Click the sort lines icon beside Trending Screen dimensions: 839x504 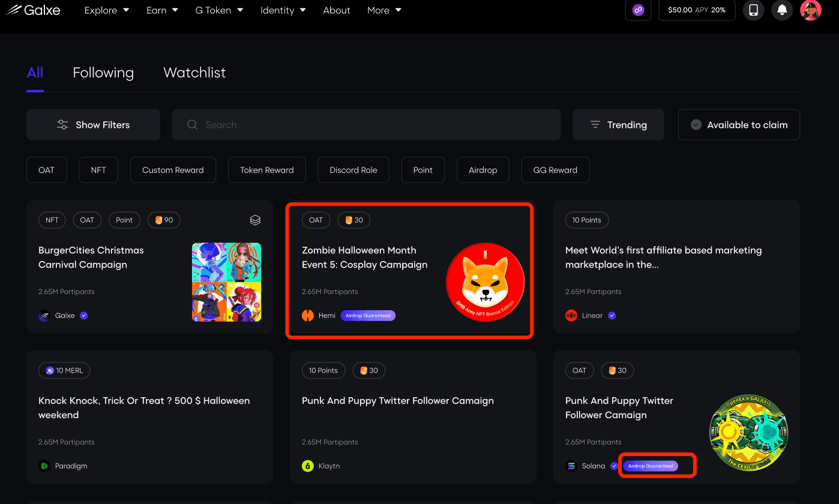[595, 125]
